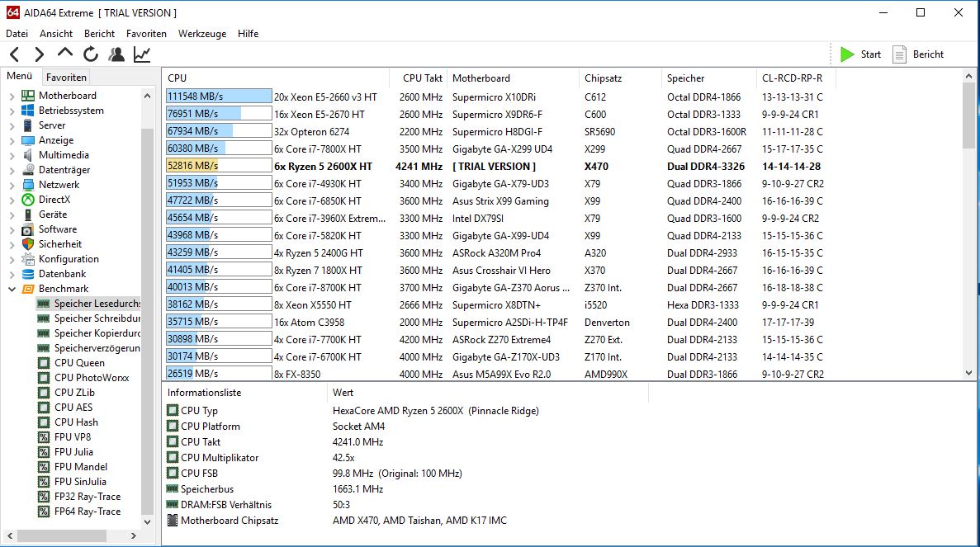Viewport: 980px width, 547px height.
Task: Click the Bericht document icon in toolbar
Action: click(x=899, y=54)
